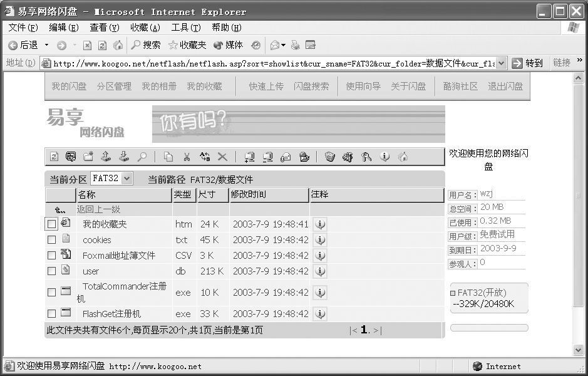Click info icon for cookies file row
The height and width of the screenshot is (376, 588).
point(320,240)
